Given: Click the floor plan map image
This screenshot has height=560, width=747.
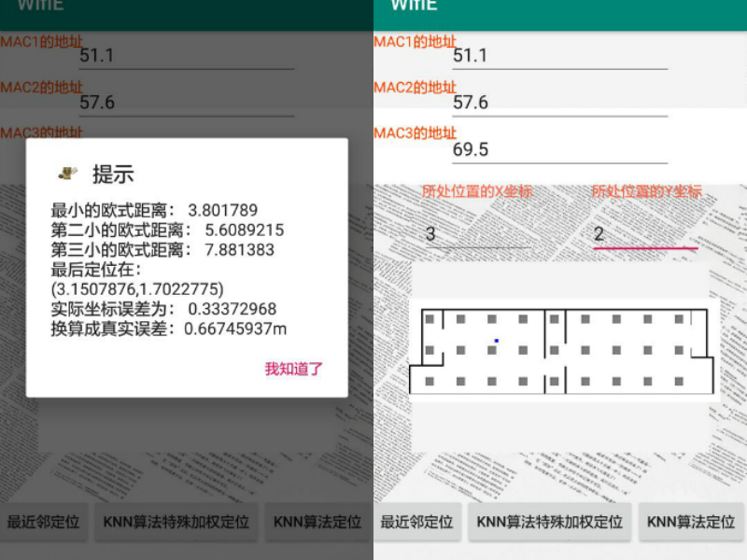Looking at the screenshot, I should [x=565, y=351].
